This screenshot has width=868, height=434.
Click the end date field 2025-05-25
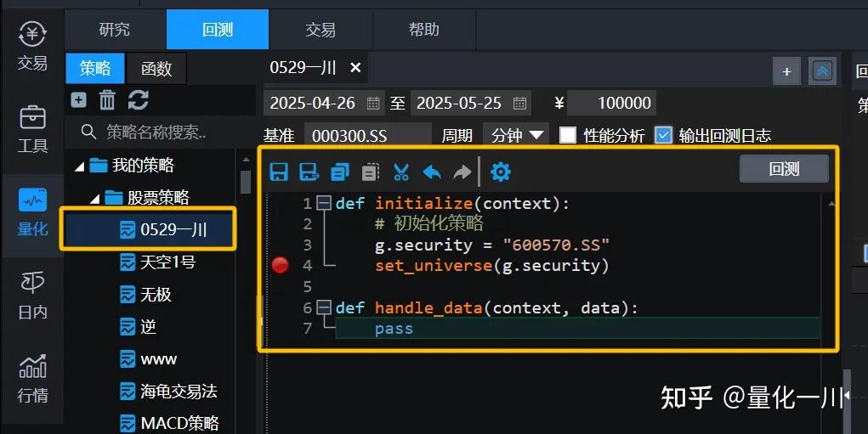(x=470, y=103)
